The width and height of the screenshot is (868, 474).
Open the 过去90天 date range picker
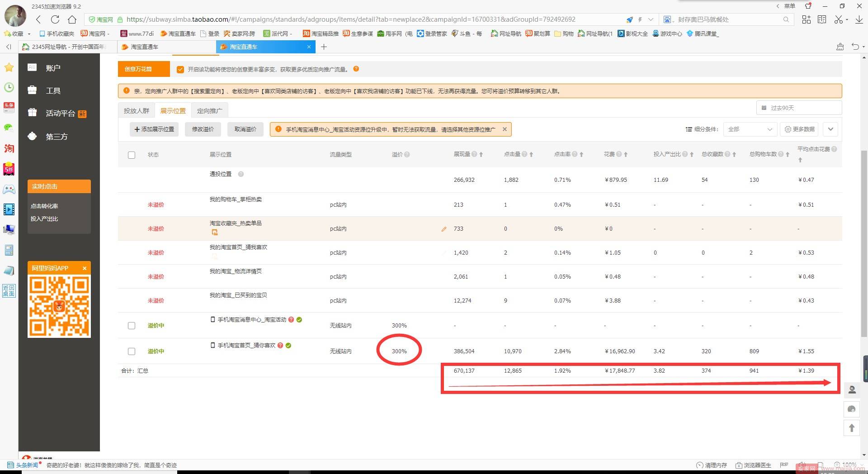799,108
